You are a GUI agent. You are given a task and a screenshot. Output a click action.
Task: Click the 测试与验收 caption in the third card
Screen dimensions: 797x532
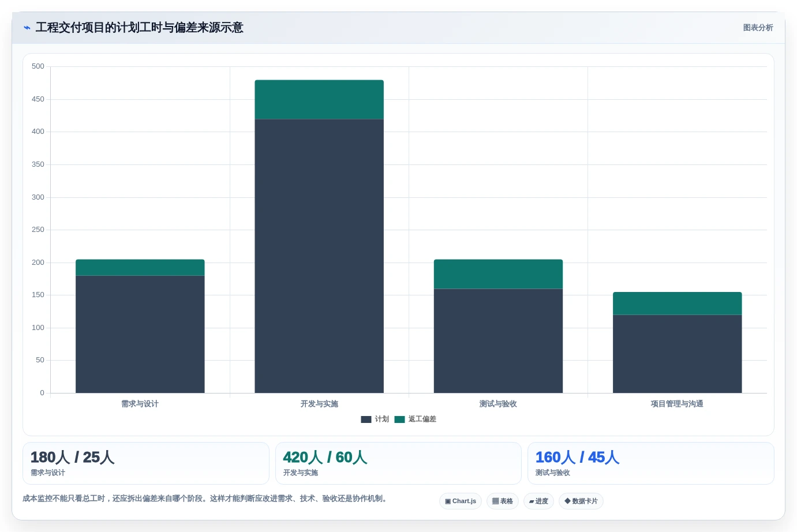(x=553, y=473)
